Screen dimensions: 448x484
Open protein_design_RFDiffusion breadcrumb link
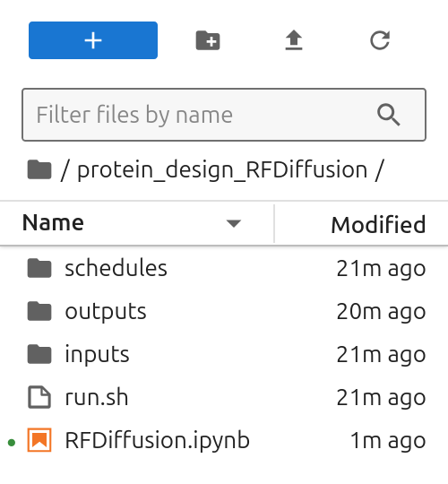click(x=222, y=169)
